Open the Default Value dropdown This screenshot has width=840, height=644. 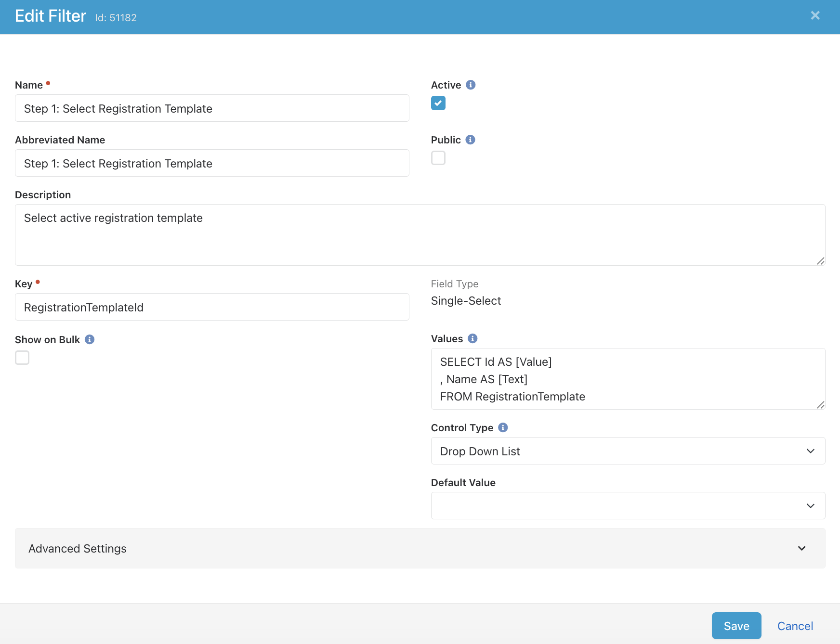point(628,506)
